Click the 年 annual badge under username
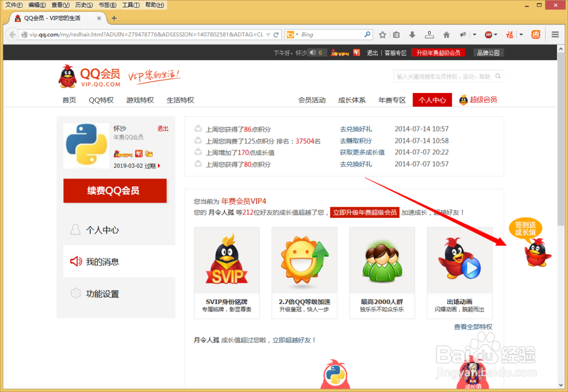The width and height of the screenshot is (568, 392). tap(139, 154)
